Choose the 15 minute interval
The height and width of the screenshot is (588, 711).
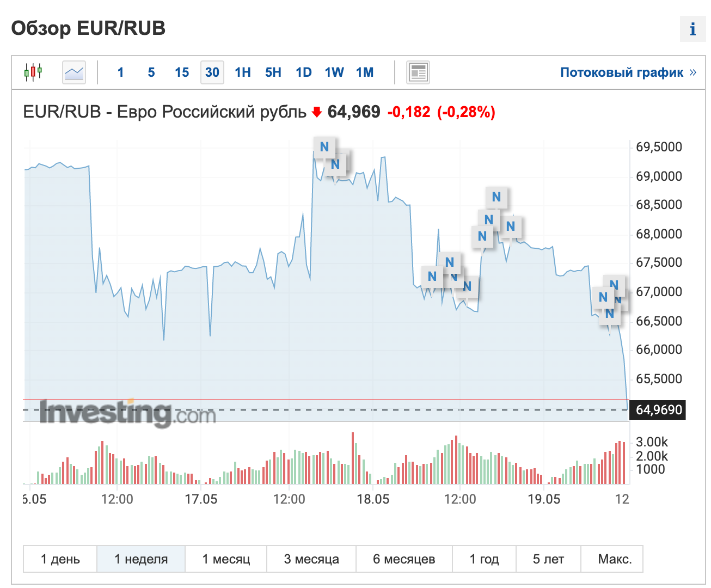coord(182,72)
